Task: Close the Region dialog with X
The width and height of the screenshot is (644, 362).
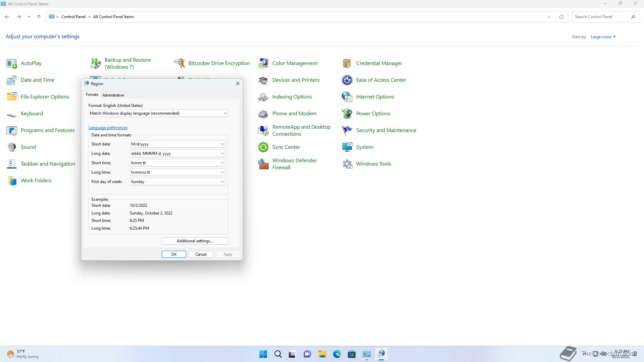Action: click(x=238, y=83)
